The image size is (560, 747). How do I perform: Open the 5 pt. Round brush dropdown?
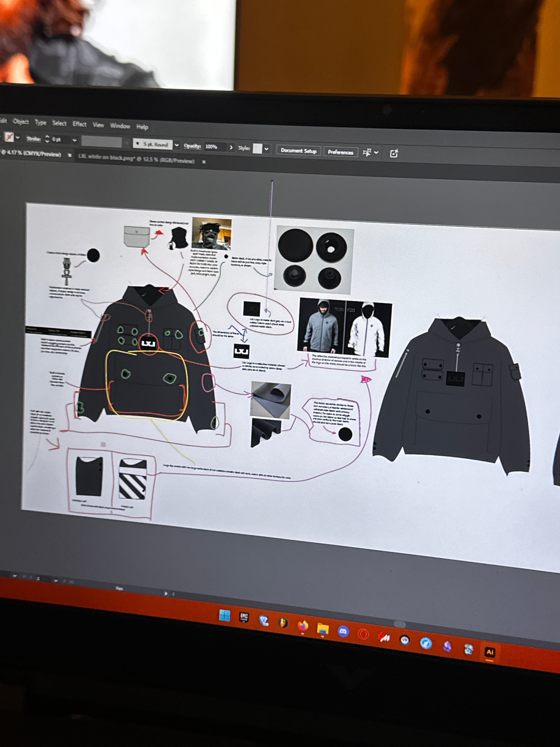[x=176, y=145]
